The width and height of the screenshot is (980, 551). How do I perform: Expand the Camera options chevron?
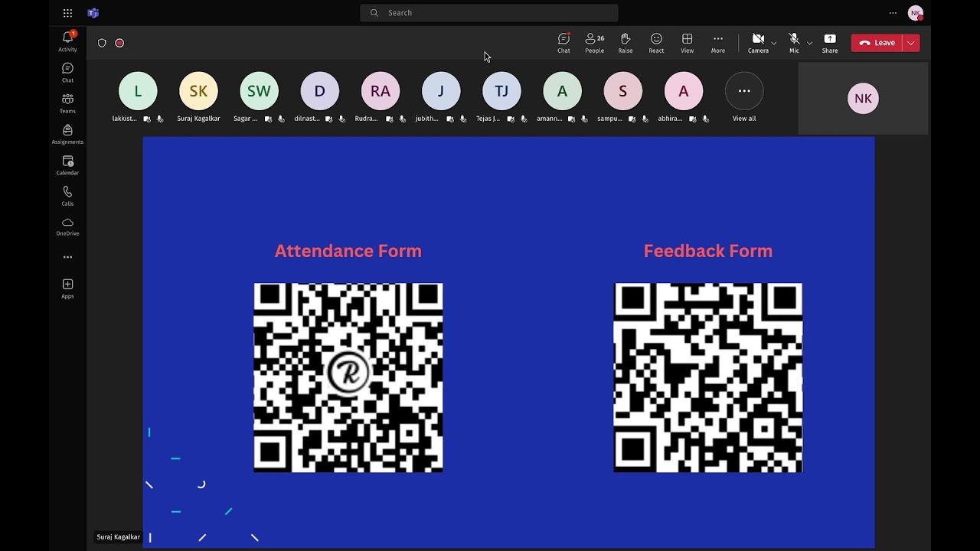[773, 43]
